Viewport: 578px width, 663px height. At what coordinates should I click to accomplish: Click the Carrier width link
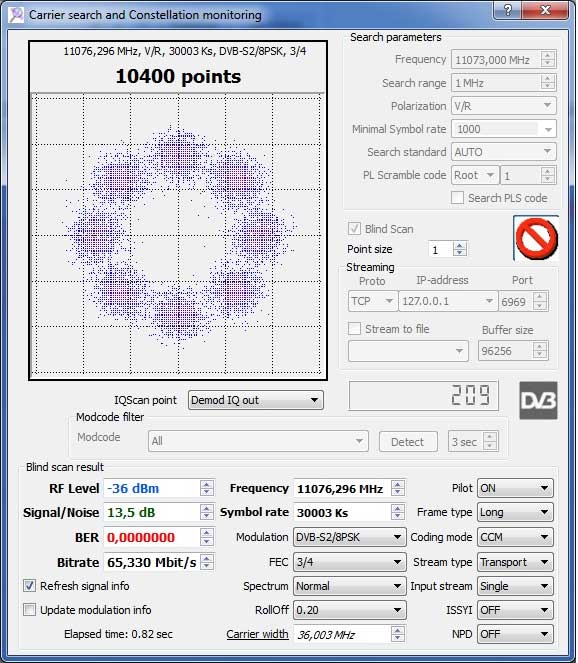pyautogui.click(x=257, y=634)
